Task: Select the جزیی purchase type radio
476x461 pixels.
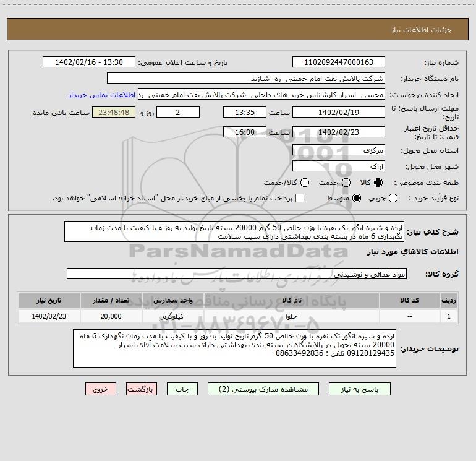Action: pyautogui.click(x=393, y=198)
